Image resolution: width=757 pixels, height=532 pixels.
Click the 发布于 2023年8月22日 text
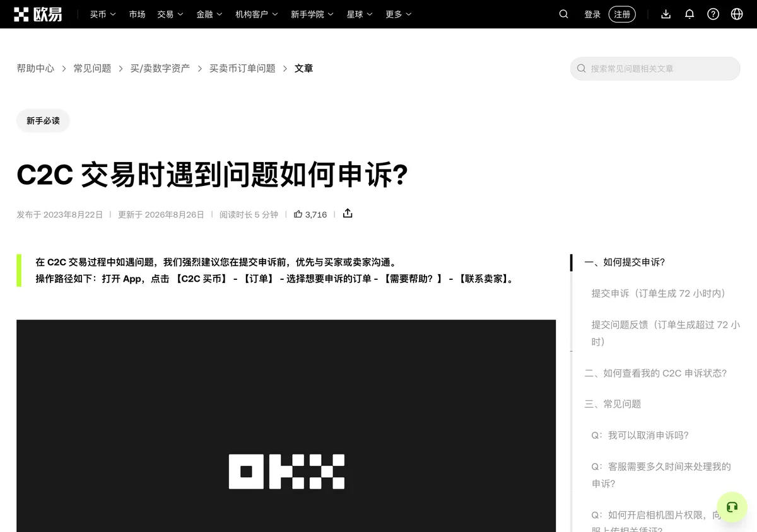click(x=59, y=214)
